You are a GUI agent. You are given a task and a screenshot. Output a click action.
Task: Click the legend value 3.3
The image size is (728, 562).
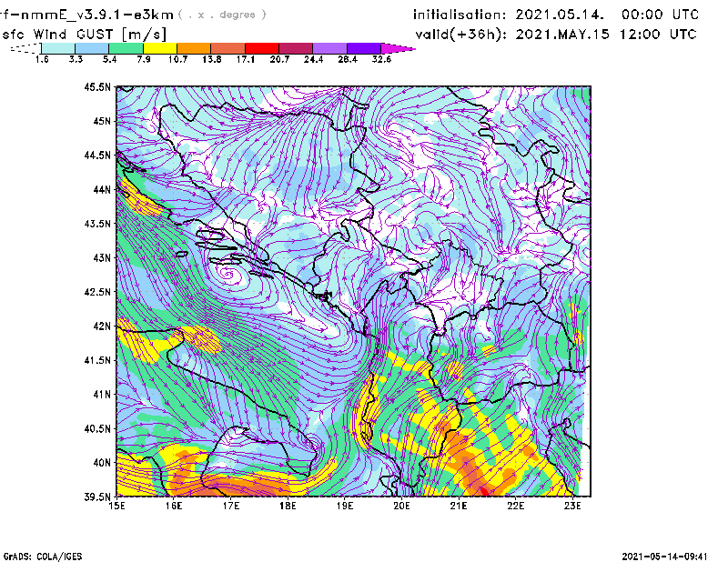[76, 59]
